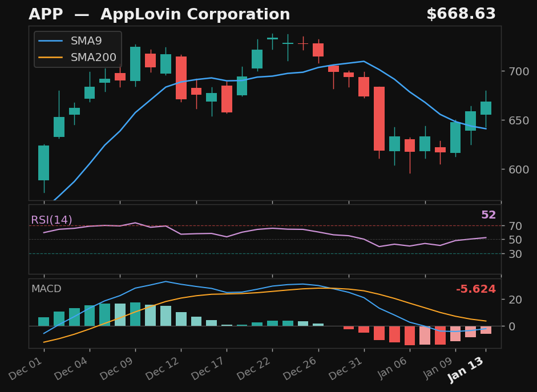
Task: Click the 600 price axis label
Action: [519, 169]
